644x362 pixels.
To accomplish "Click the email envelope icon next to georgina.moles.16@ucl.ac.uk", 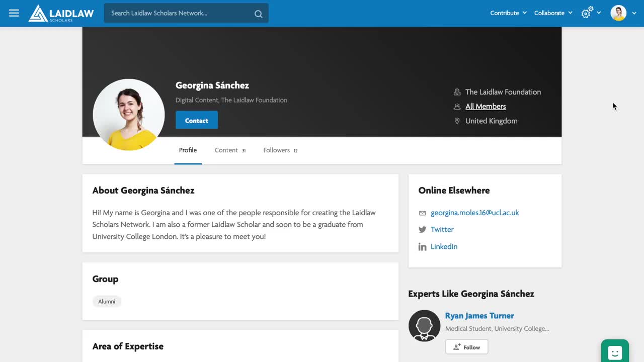I will point(422,213).
